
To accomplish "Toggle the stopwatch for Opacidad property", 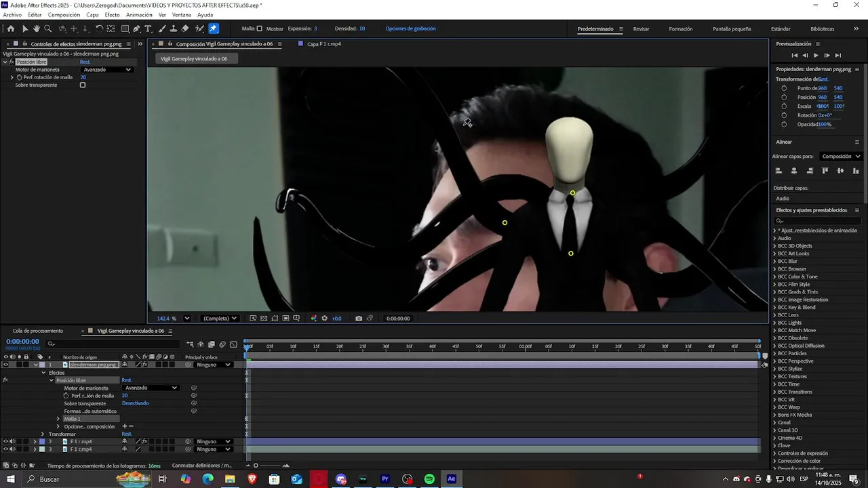I will (784, 124).
